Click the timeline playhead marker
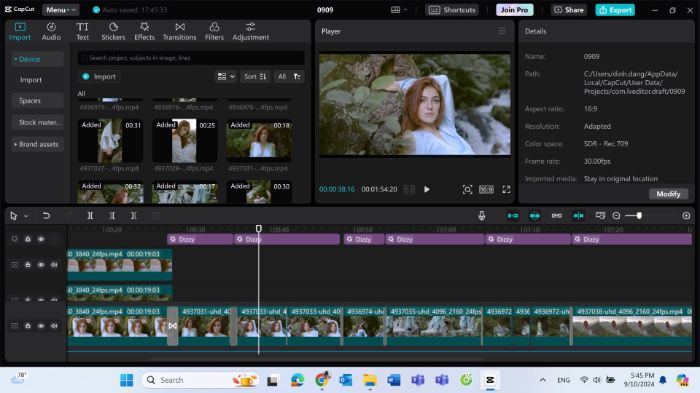The width and height of the screenshot is (700, 393). 258,229
